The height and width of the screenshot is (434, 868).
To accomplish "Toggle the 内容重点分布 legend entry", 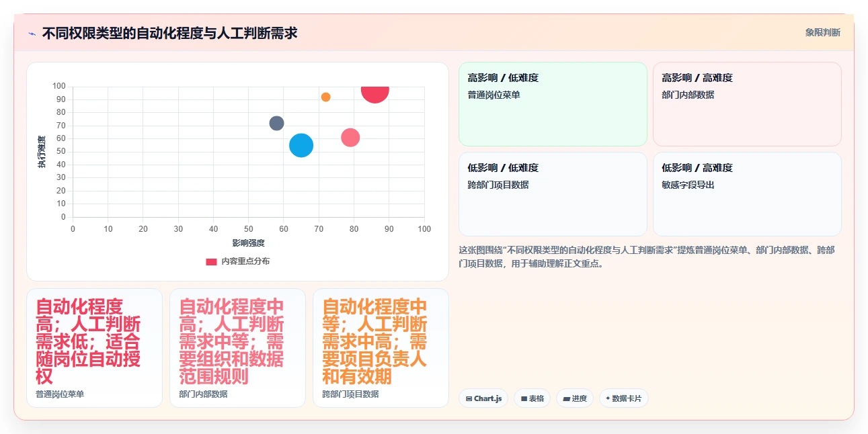I will (x=238, y=261).
